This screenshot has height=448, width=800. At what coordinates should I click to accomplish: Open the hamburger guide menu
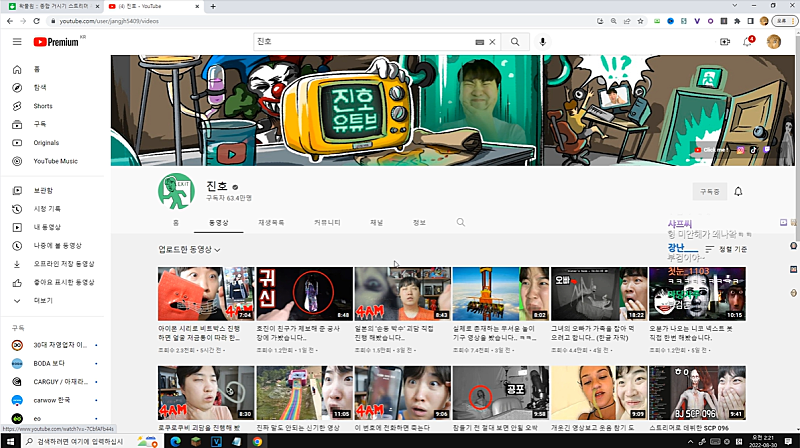coord(17,42)
